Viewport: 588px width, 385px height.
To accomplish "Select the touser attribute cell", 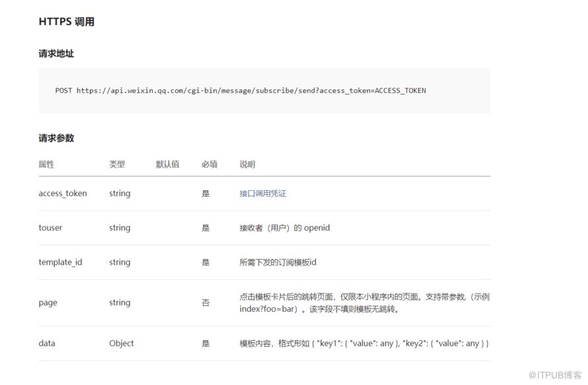I will pos(50,228).
